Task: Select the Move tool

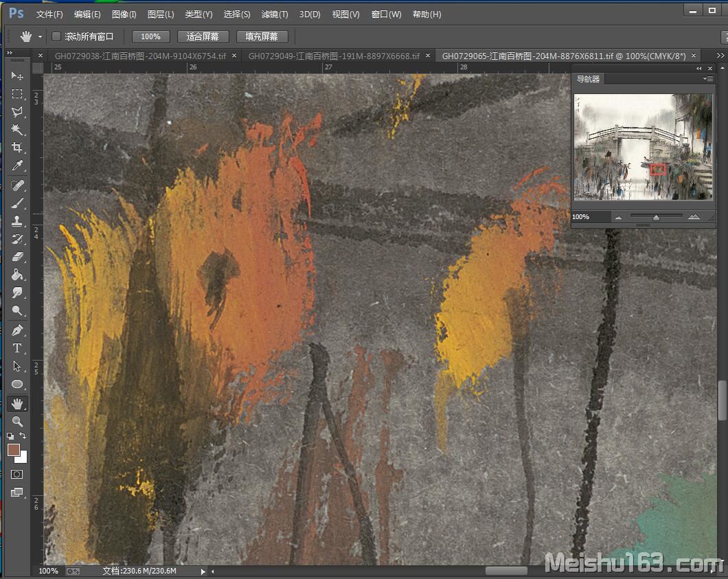Action: pyautogui.click(x=17, y=76)
